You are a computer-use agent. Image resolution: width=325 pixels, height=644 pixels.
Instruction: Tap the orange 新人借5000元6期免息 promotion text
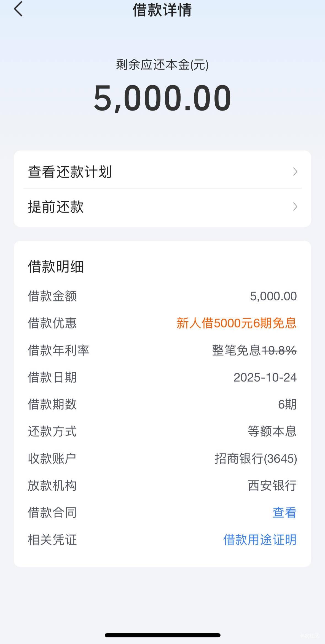pyautogui.click(x=237, y=323)
